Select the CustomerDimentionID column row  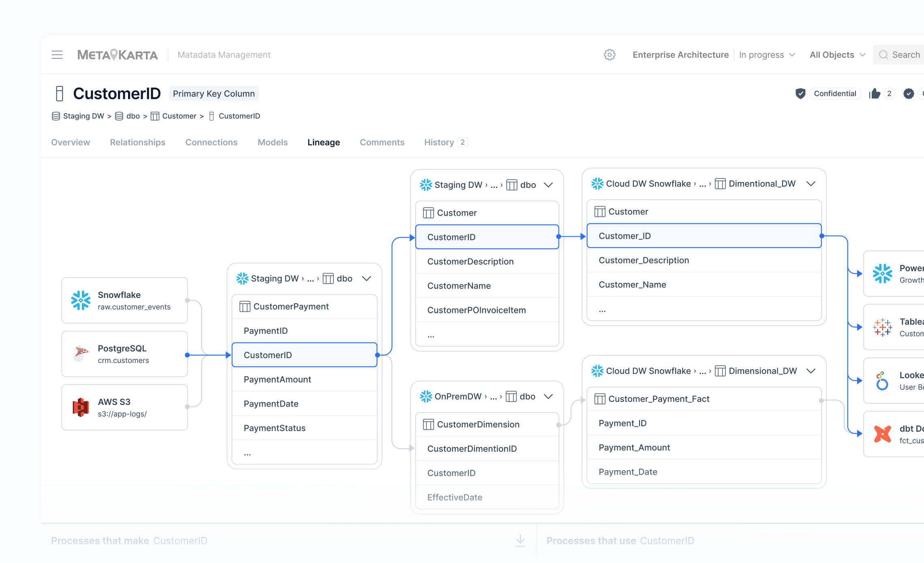click(487, 449)
